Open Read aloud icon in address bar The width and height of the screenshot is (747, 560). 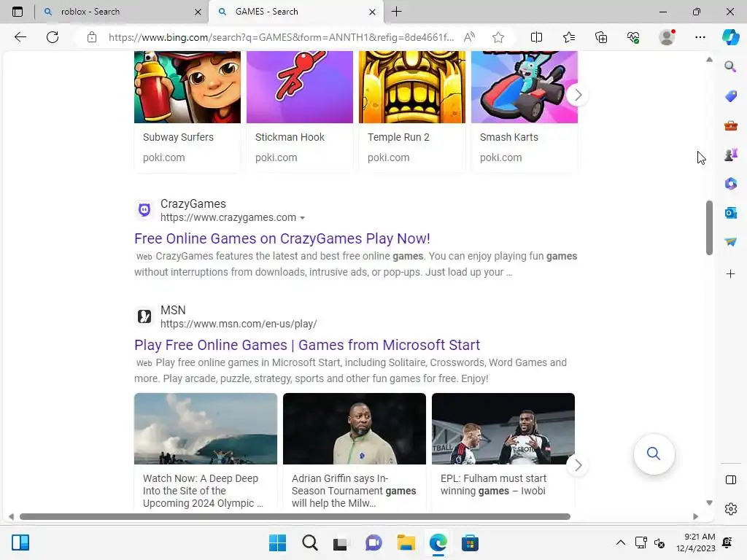click(469, 37)
